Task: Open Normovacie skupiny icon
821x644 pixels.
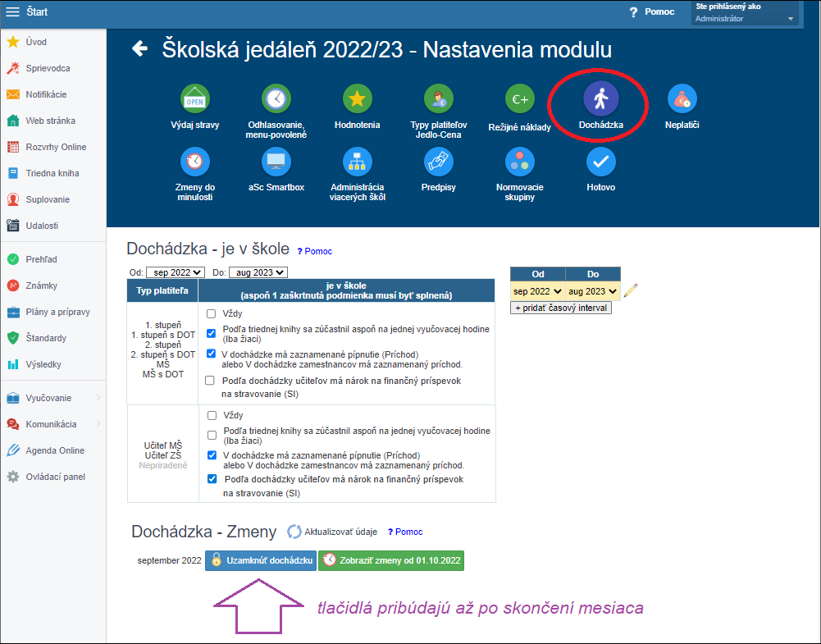Action: point(519,162)
